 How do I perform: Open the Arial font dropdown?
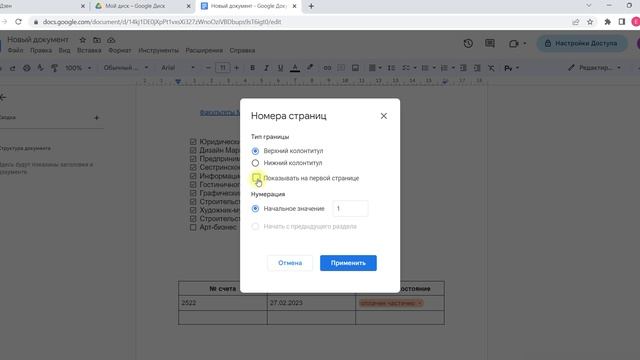(178, 68)
